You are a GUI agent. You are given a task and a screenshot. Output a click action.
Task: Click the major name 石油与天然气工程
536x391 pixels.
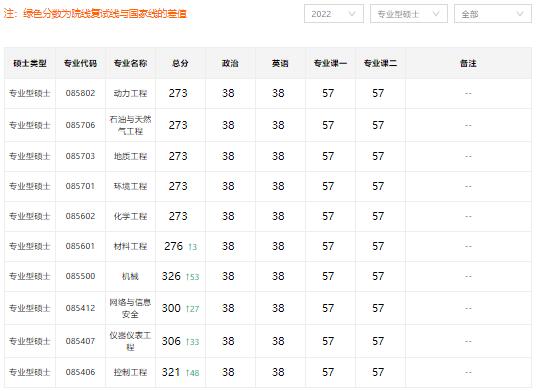tap(131, 125)
